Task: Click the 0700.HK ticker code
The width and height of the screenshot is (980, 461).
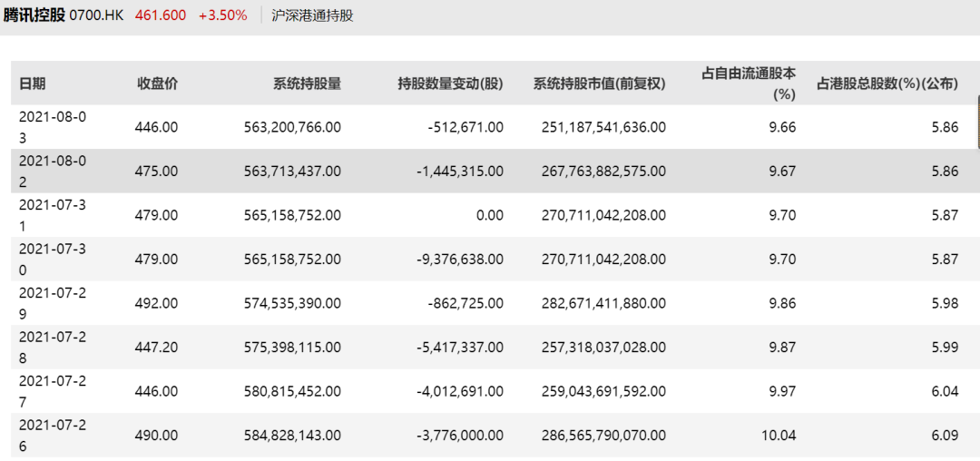Action: tap(97, 15)
